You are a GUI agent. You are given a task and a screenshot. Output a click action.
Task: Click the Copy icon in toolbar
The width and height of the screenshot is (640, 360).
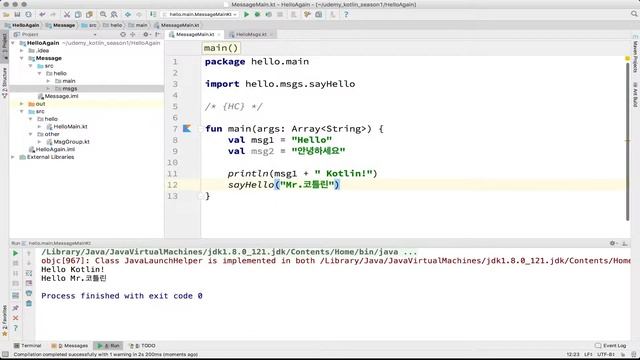[x=78, y=14]
